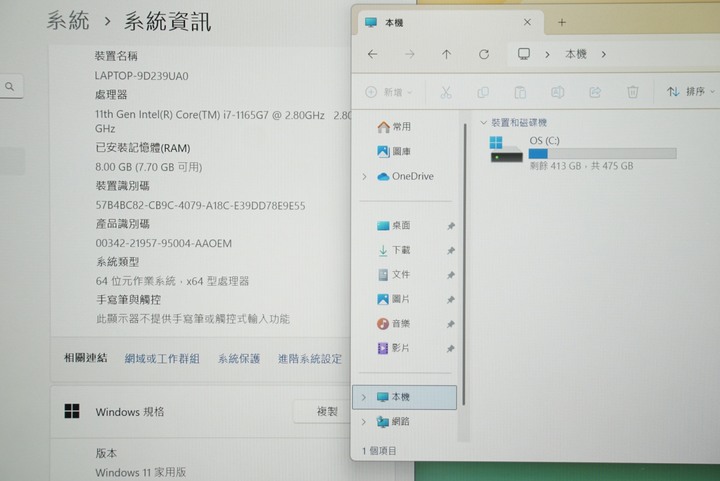The height and width of the screenshot is (481, 720).
Task: Refresh the File Explorer view
Action: pos(484,55)
